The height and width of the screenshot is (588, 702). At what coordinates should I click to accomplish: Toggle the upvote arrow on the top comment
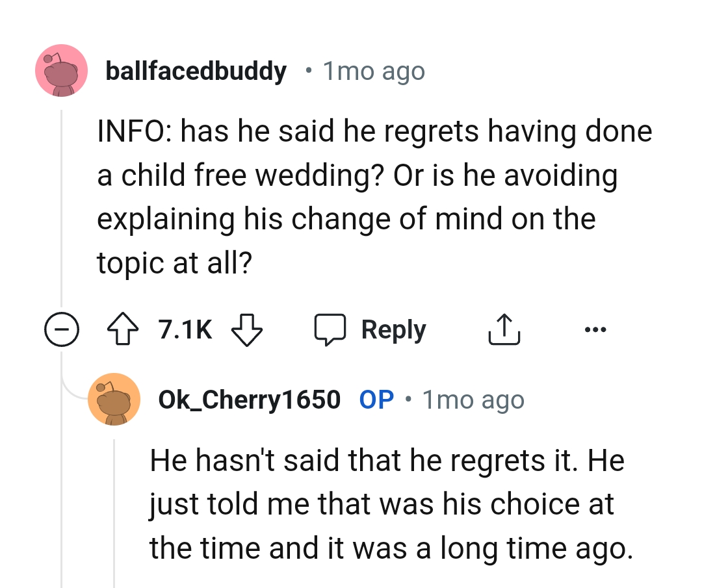[x=122, y=329]
